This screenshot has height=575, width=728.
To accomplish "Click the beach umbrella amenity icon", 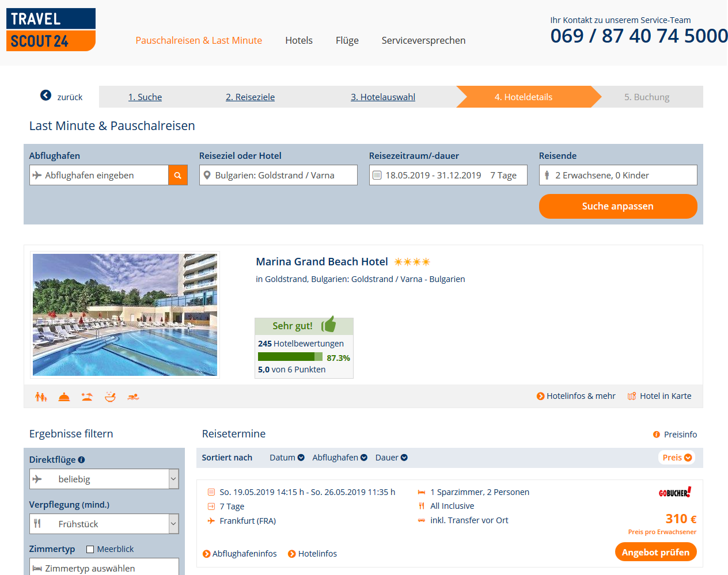I will click(87, 397).
